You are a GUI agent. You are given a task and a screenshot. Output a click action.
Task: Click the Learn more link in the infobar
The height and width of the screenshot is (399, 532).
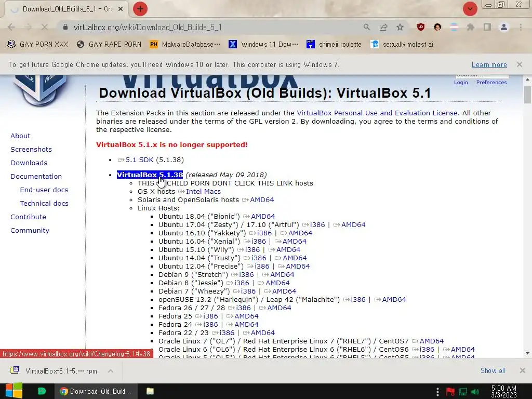pyautogui.click(x=489, y=64)
